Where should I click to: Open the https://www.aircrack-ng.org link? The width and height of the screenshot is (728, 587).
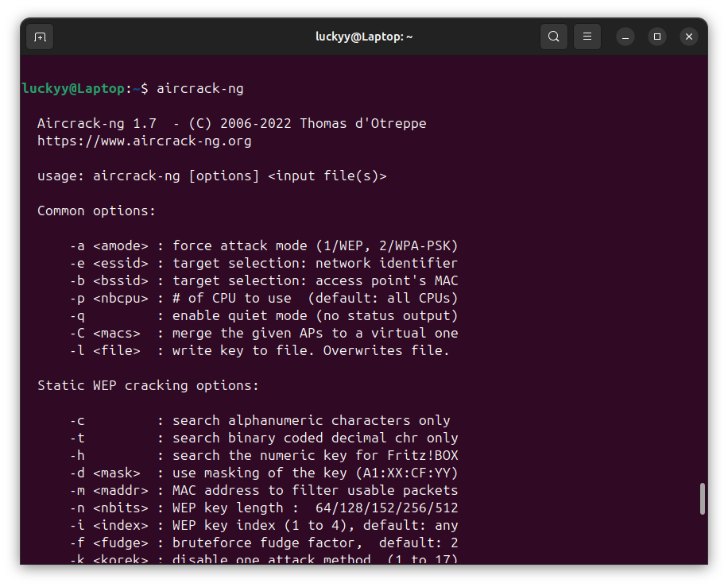144,141
